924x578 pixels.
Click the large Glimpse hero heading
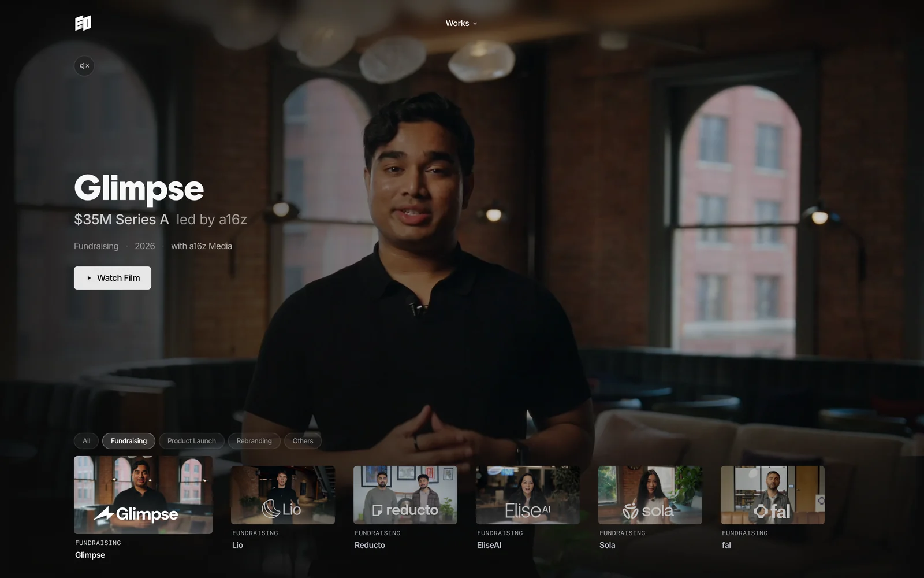[x=139, y=188]
